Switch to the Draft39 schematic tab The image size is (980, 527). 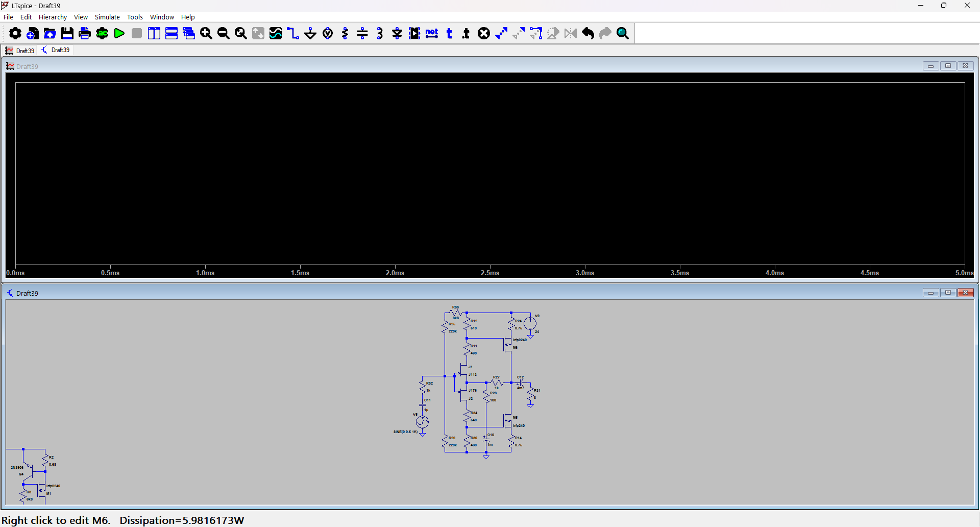coord(56,50)
